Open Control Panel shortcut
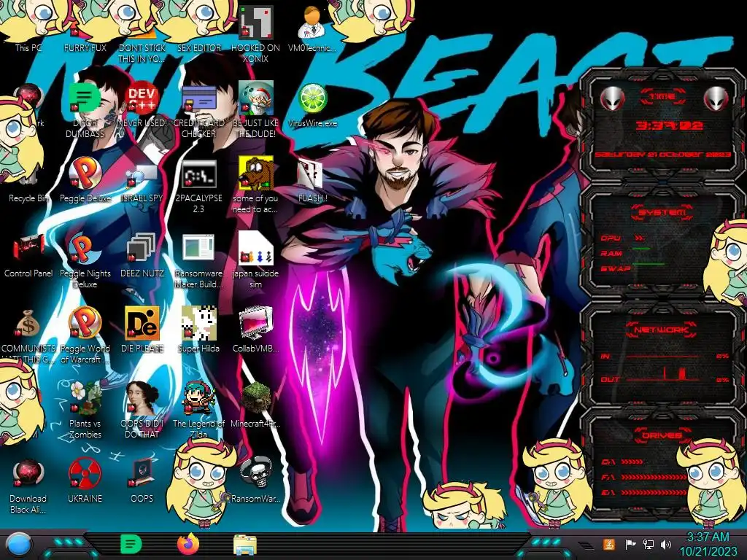This screenshot has width=747, height=560. (28, 256)
